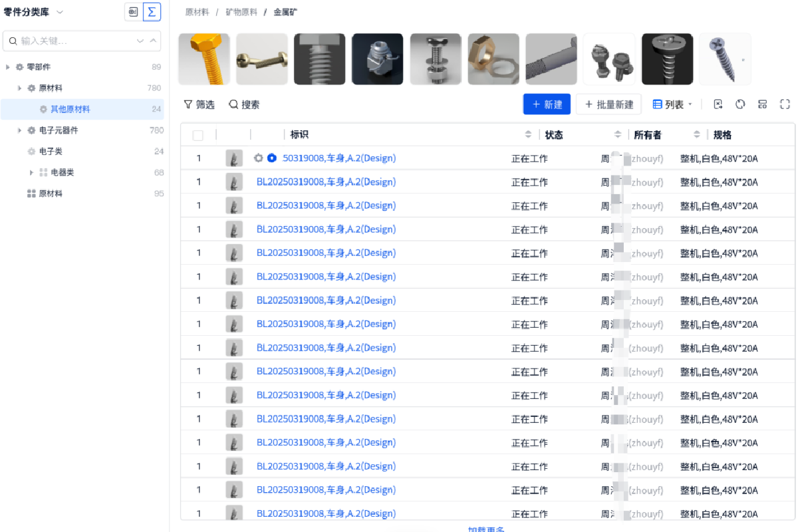
Task: Click the 89 count beside 零部件
Action: (x=156, y=67)
